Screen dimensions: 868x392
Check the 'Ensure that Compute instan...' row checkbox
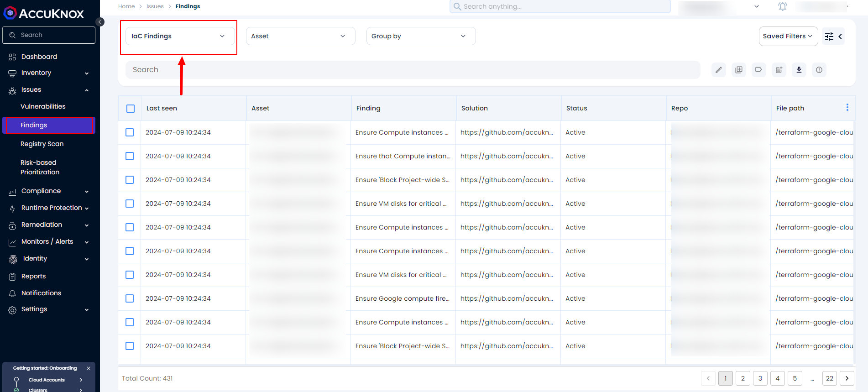click(130, 156)
